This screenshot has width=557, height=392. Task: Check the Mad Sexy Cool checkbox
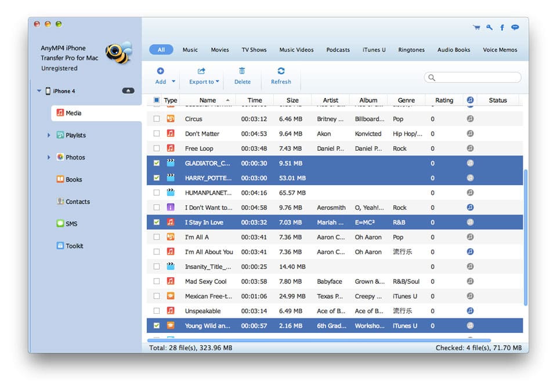click(x=156, y=281)
